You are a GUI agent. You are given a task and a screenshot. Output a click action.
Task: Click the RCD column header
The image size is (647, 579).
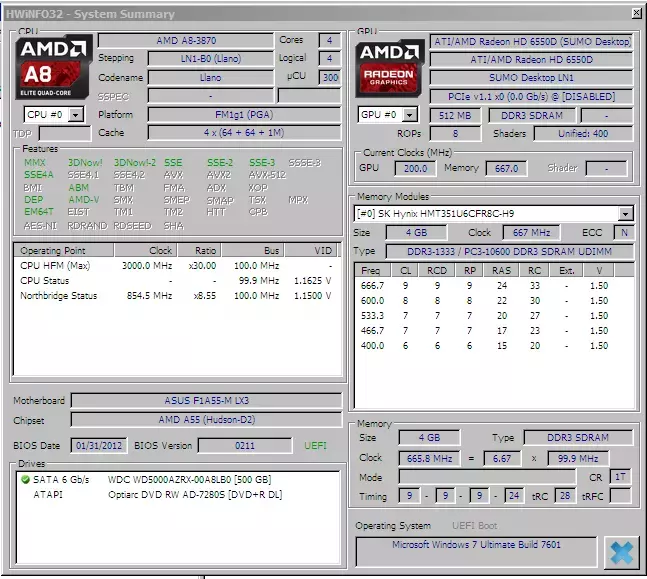coord(437,270)
